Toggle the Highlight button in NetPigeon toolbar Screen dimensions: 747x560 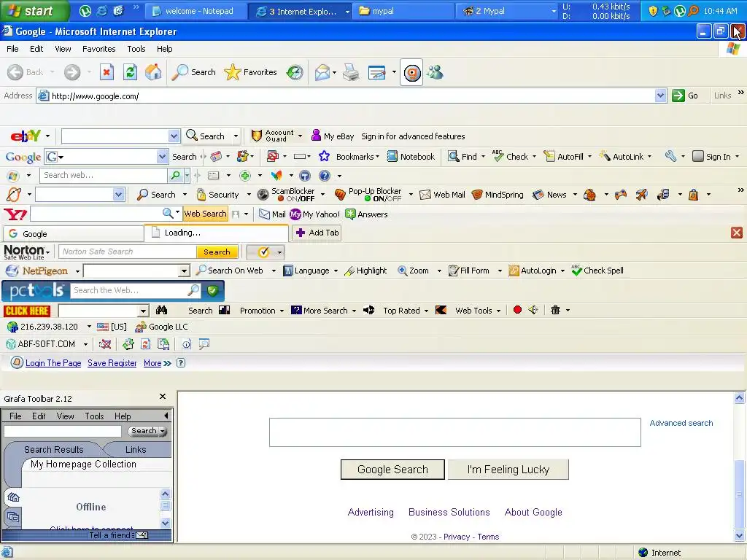tap(365, 271)
